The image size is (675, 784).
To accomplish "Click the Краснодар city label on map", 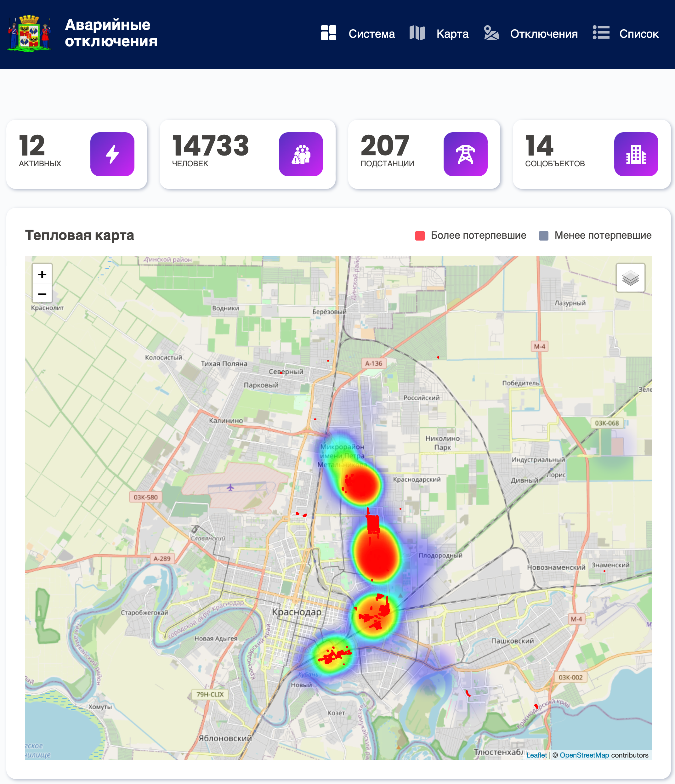I will pyautogui.click(x=297, y=611).
